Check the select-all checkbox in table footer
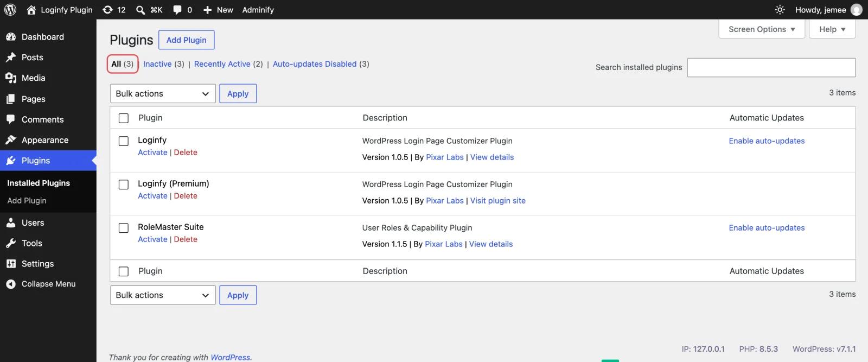The width and height of the screenshot is (868, 362). 124,271
